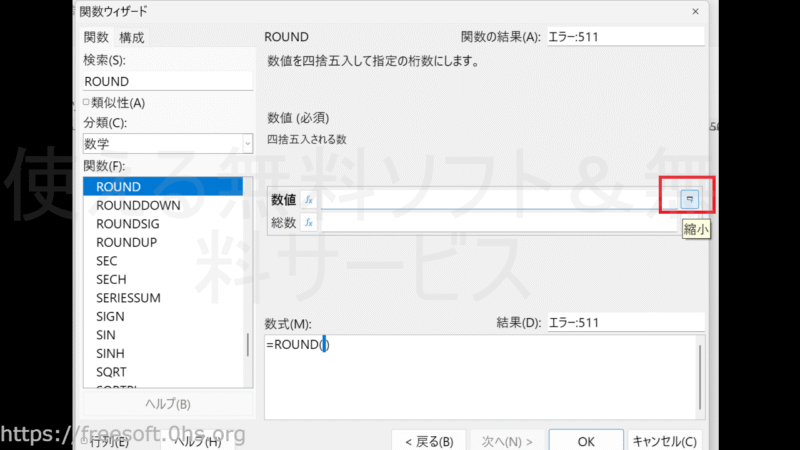Screen dimensions: 800x450
Task: Pick SERIESSUM in the function list
Action: click(x=128, y=297)
